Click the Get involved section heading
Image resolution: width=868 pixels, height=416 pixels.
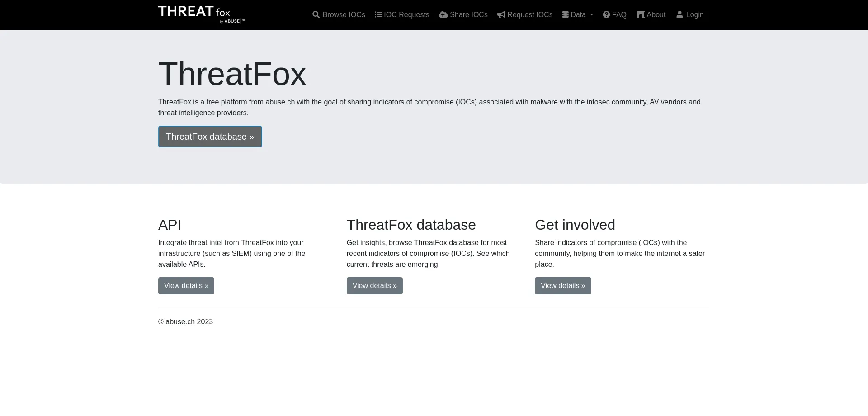pyautogui.click(x=575, y=225)
